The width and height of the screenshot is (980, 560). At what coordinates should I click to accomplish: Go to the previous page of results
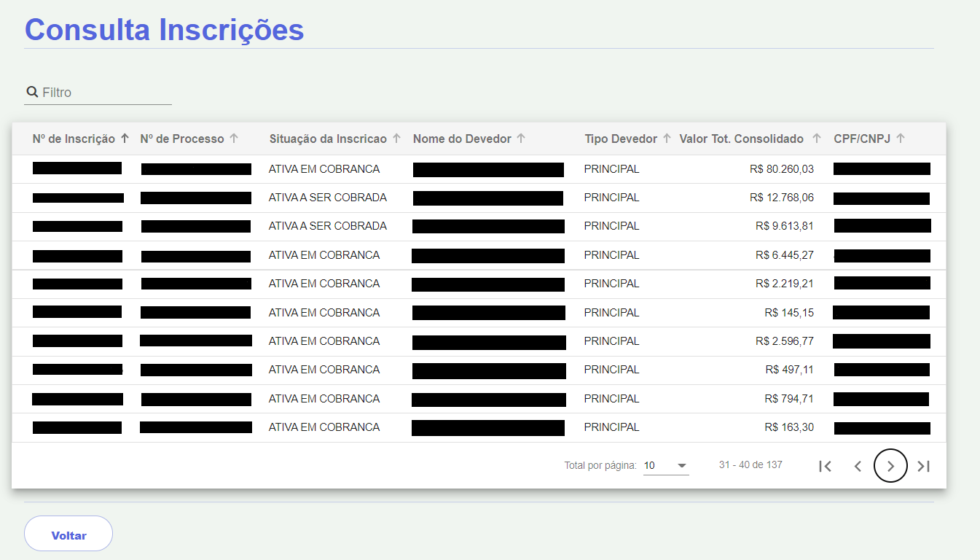click(x=858, y=466)
